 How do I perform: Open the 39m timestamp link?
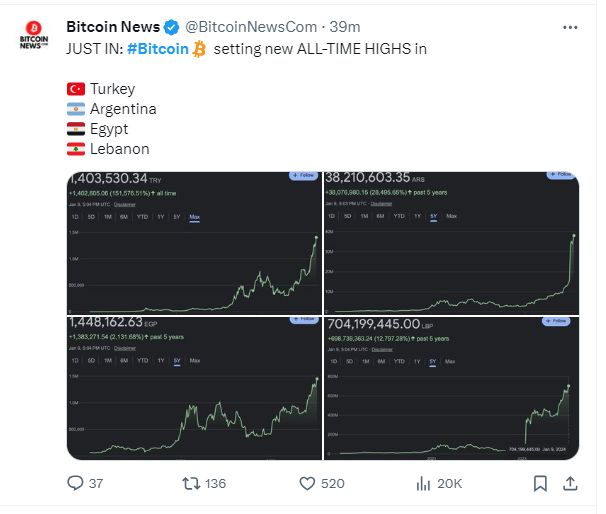click(345, 27)
